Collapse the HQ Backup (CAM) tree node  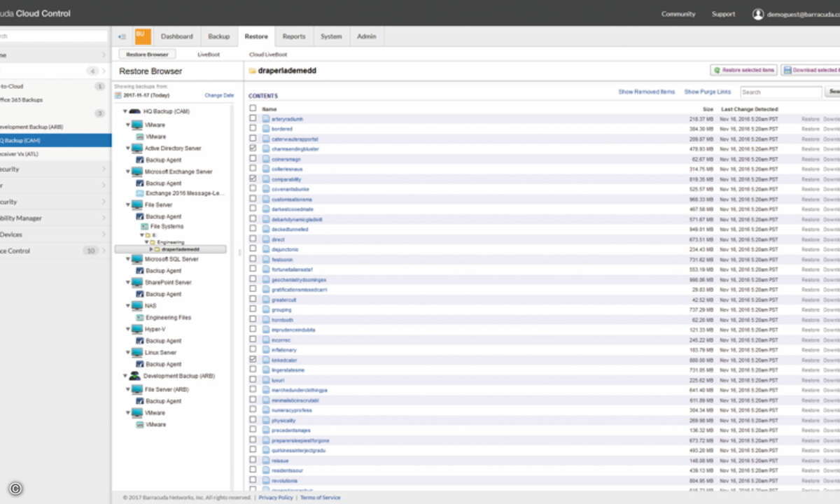pos(126,111)
